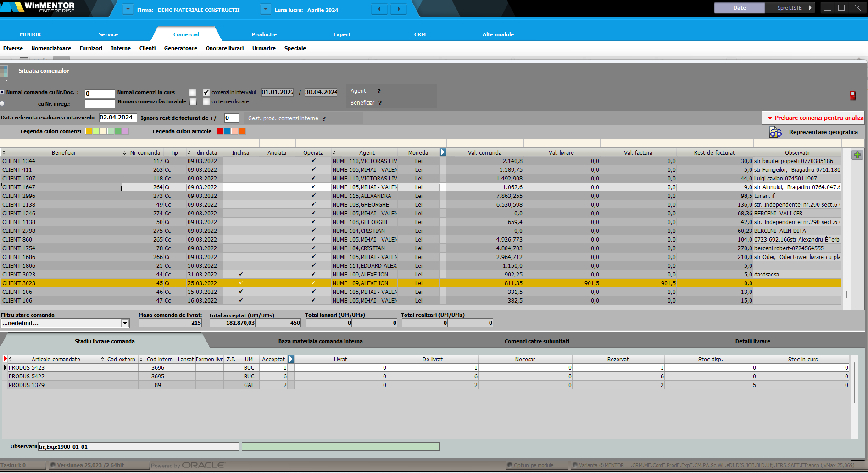Click the red exit door icon

point(852,96)
